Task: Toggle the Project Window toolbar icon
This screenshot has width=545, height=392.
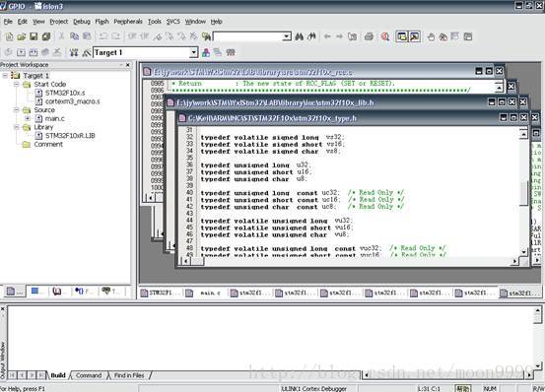Action: (402, 36)
